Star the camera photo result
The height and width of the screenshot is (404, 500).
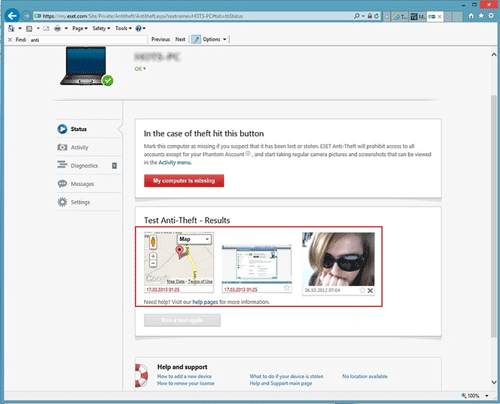pos(362,291)
